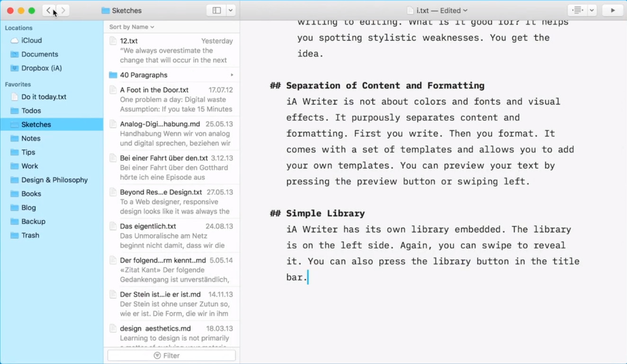627x364 pixels.
Task: Open Design & Philosophy folder
Action: click(x=52, y=180)
